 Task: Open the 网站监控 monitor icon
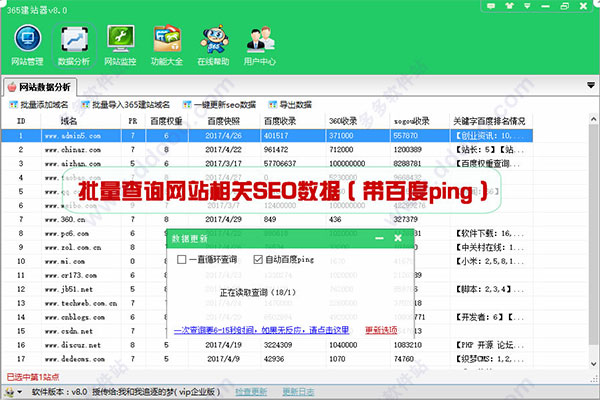[x=119, y=40]
